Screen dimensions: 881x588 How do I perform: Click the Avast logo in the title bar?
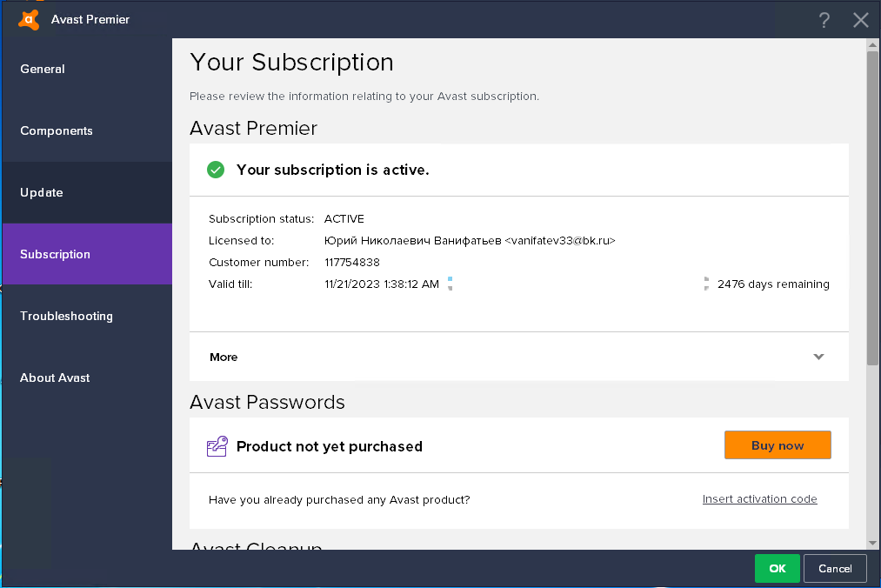[29, 19]
